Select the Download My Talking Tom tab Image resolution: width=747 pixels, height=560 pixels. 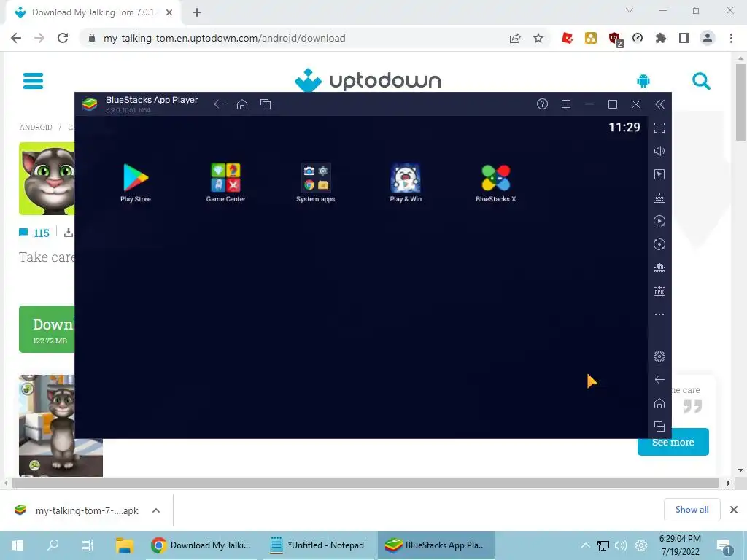point(93,12)
